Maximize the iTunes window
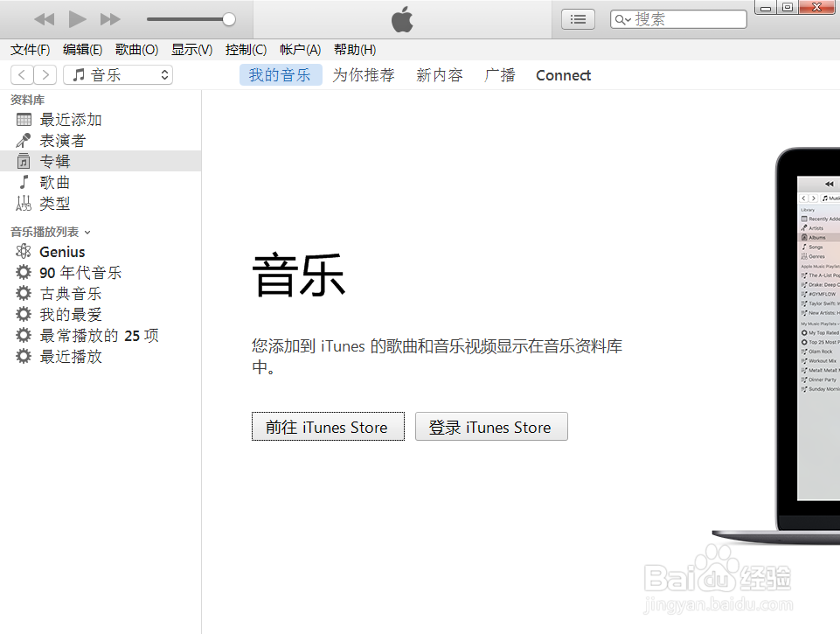The height and width of the screenshot is (634, 840). pyautogui.click(x=788, y=8)
